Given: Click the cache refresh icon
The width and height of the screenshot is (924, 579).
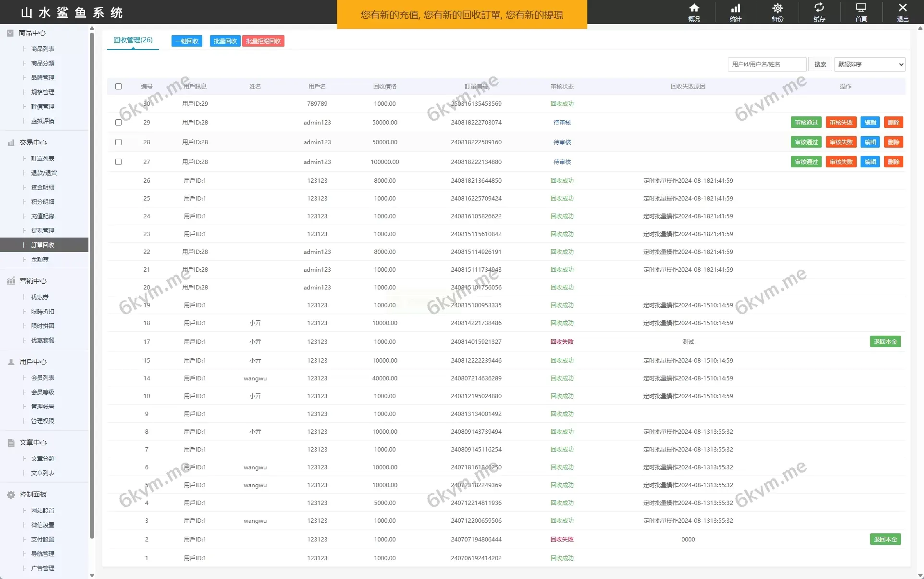Looking at the screenshot, I should 819,8.
